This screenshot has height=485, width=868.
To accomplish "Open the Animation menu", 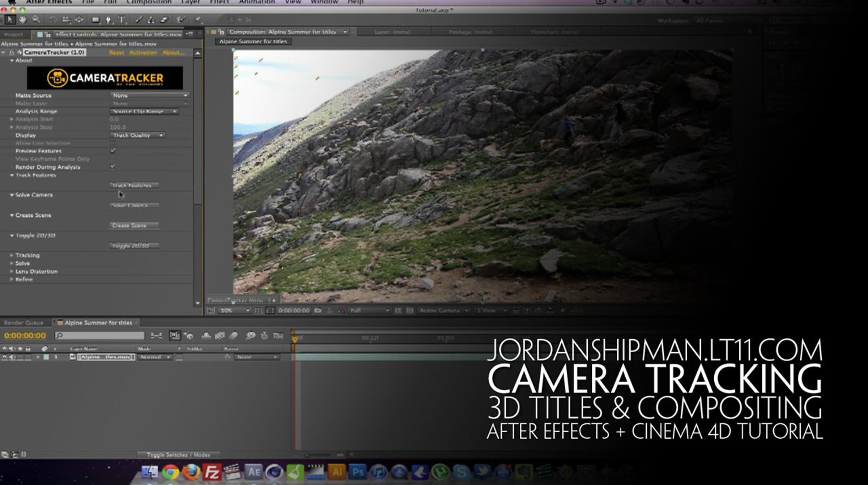I will click(x=257, y=2).
